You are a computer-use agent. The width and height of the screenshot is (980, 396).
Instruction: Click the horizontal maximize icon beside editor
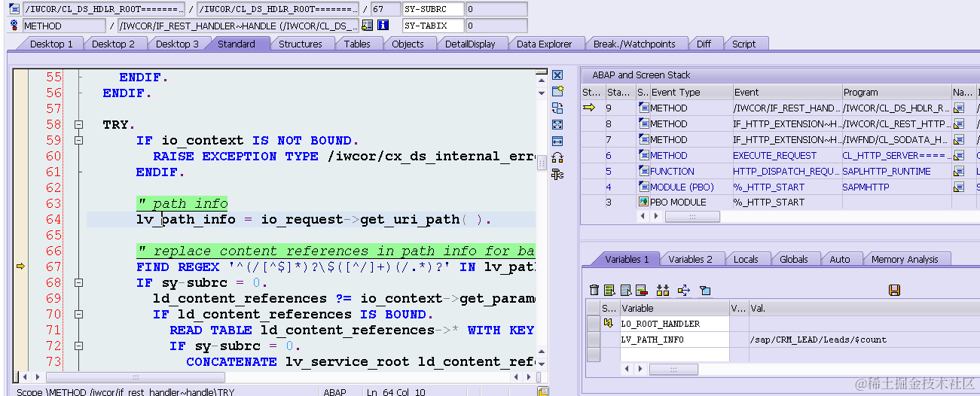point(557,141)
